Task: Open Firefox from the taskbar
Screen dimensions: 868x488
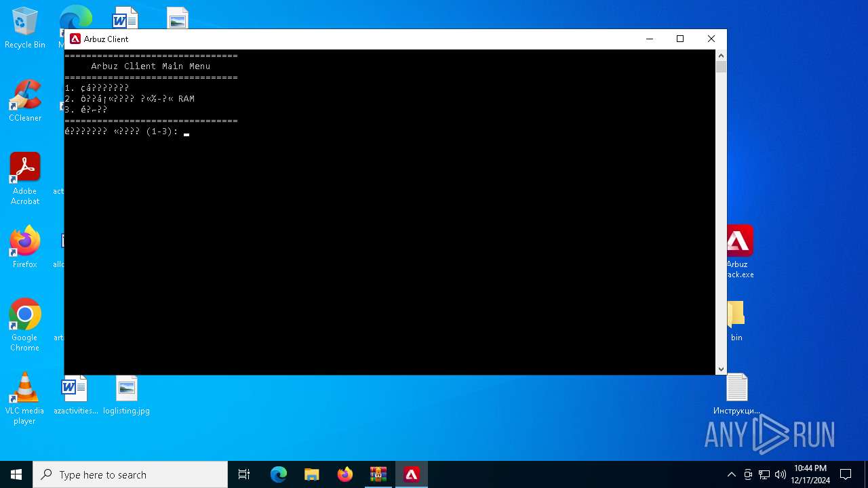Action: [x=345, y=474]
